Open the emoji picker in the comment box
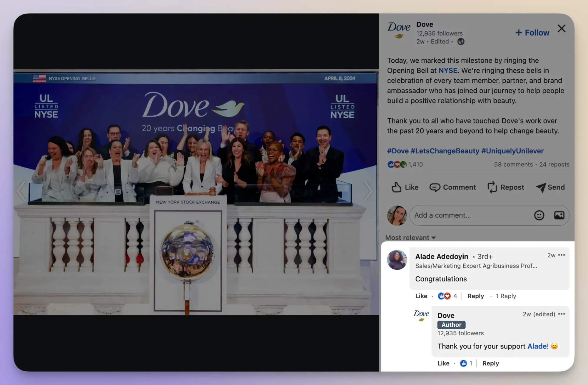 [539, 215]
